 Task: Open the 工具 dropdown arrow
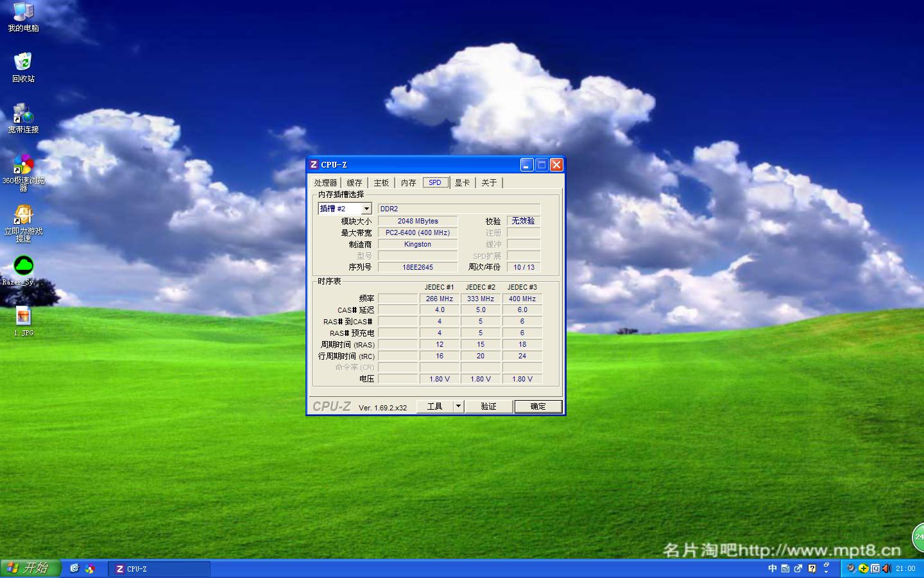click(458, 406)
